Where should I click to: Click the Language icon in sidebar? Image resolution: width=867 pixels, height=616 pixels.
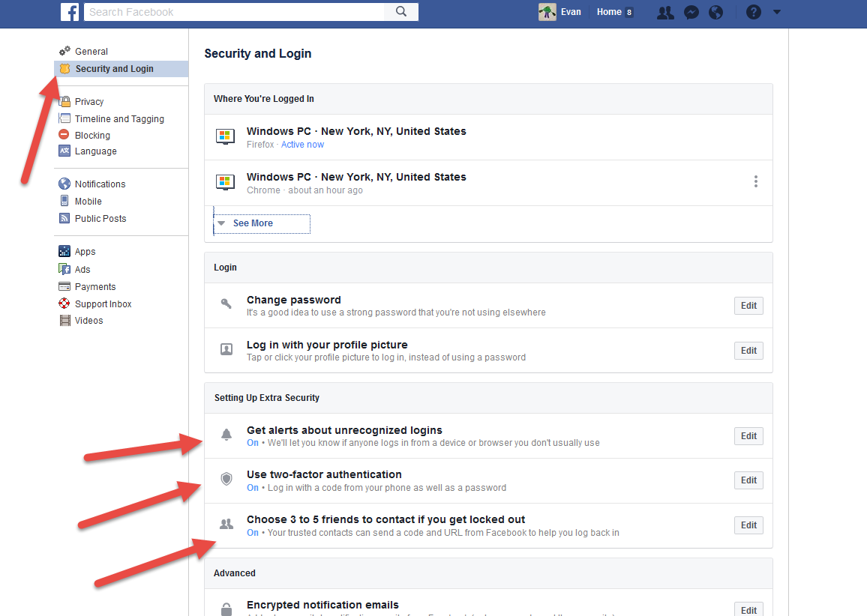click(64, 151)
